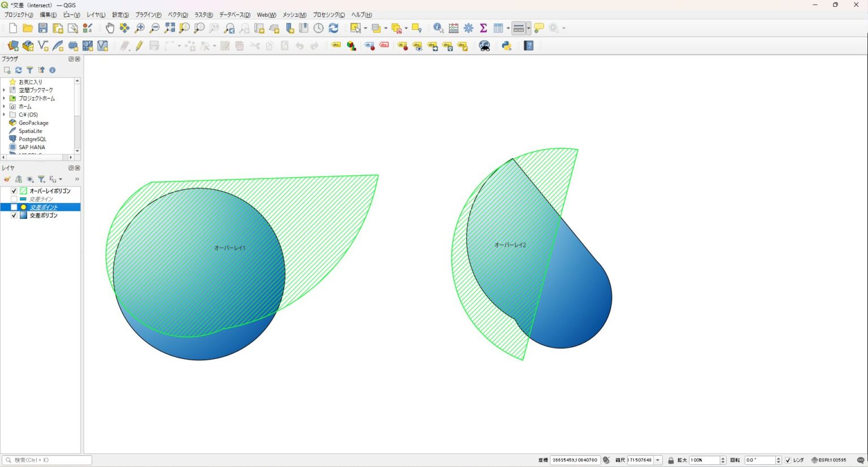Open the 縮尺 scale dropdown
The image size is (868, 467).
658,460
